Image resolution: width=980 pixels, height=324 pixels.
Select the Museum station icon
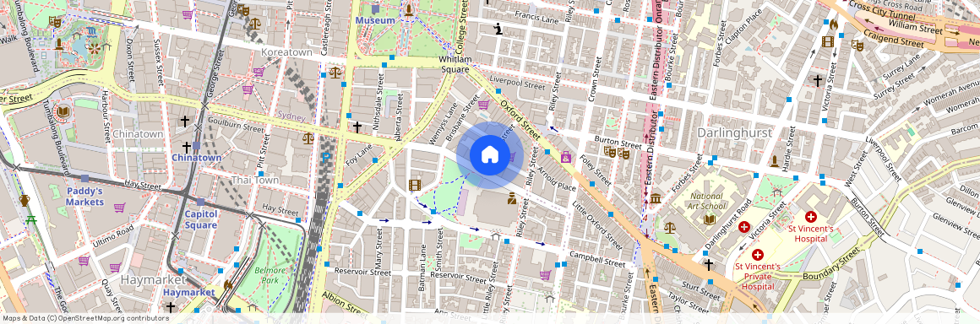(x=375, y=9)
